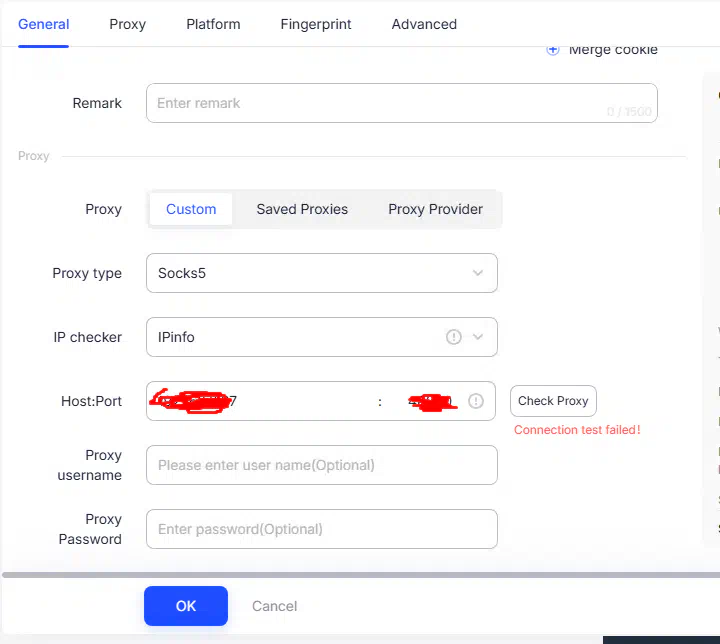Click the info icon in IP checker field
720x644 pixels.
(454, 337)
